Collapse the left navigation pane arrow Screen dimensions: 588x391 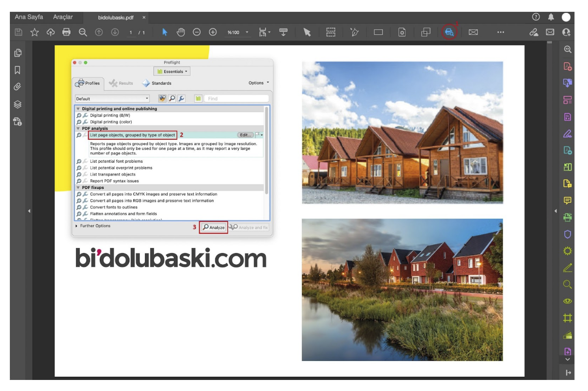point(29,211)
